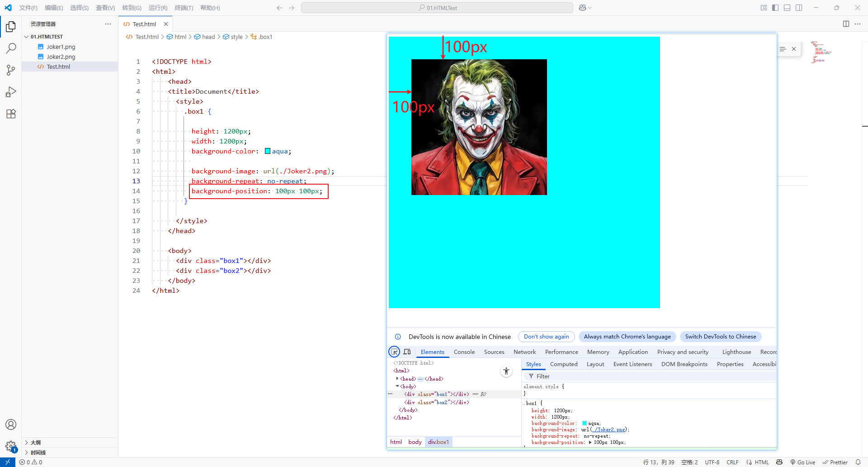Click the DevTools accessibility tree icon
The image size is (868, 467).
click(506, 372)
